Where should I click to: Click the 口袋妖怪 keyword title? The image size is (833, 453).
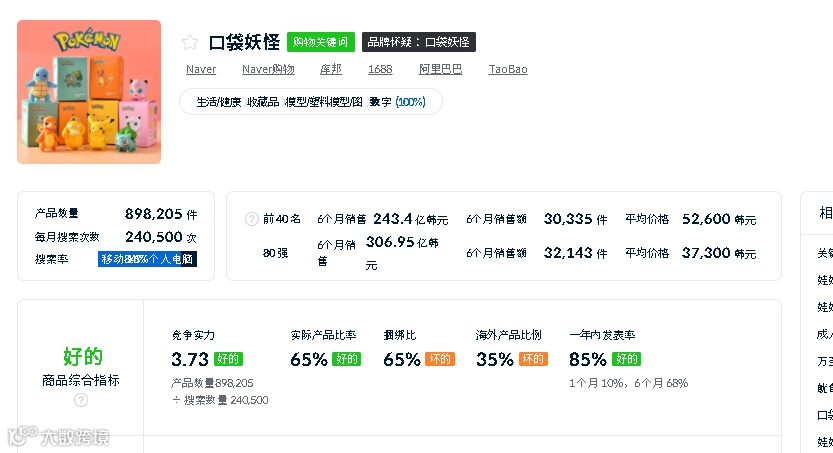point(244,42)
